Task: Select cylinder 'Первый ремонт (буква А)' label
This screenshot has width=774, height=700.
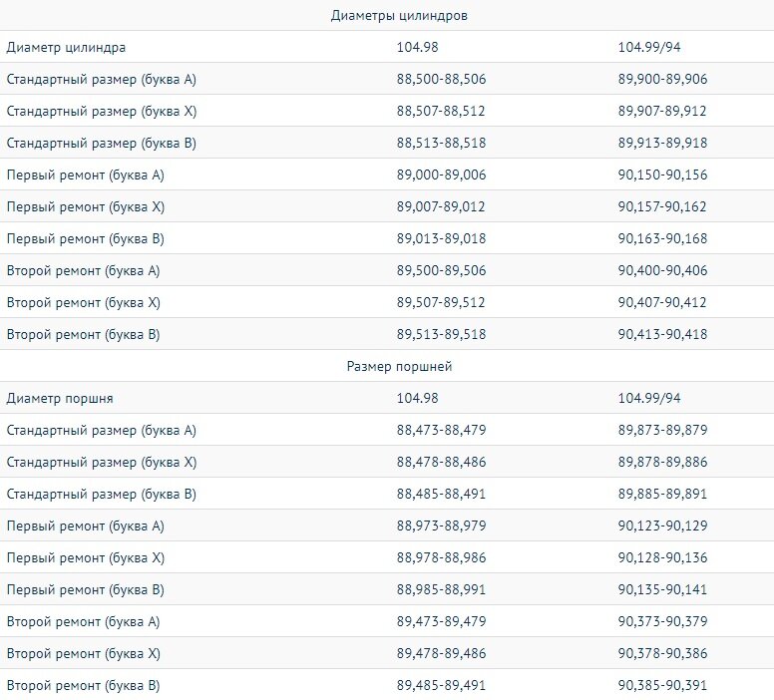Action: pyautogui.click(x=86, y=175)
